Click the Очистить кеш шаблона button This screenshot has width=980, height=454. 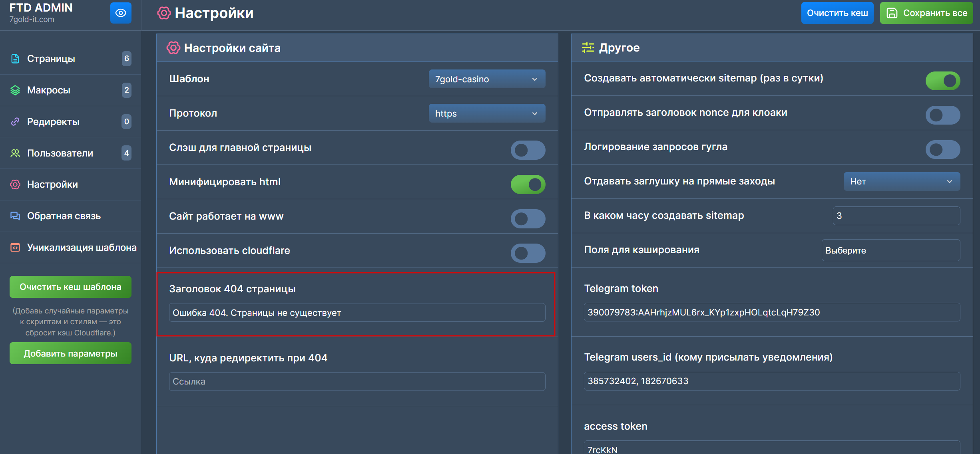tap(70, 287)
